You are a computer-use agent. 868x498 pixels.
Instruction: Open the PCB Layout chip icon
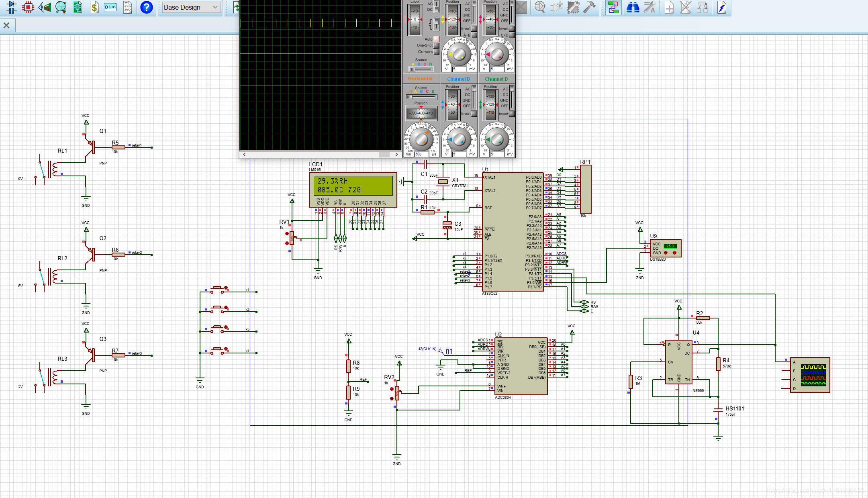pyautogui.click(x=28, y=7)
